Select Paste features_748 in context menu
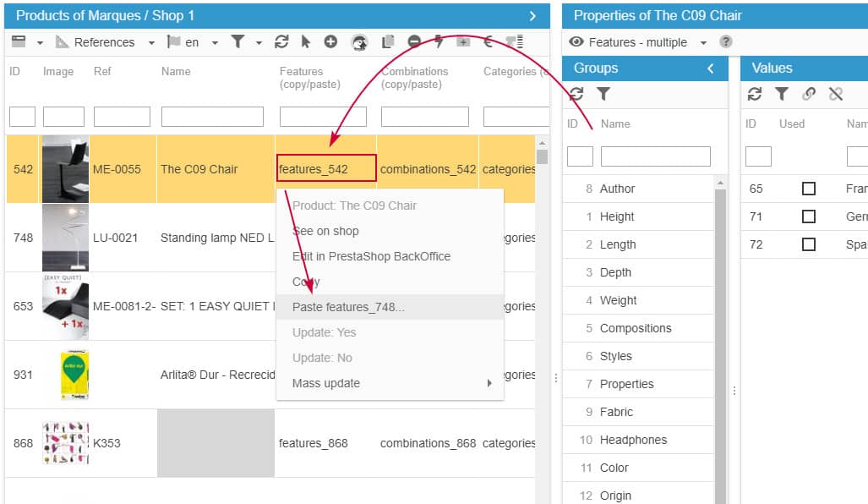The height and width of the screenshot is (504, 868). pos(348,307)
